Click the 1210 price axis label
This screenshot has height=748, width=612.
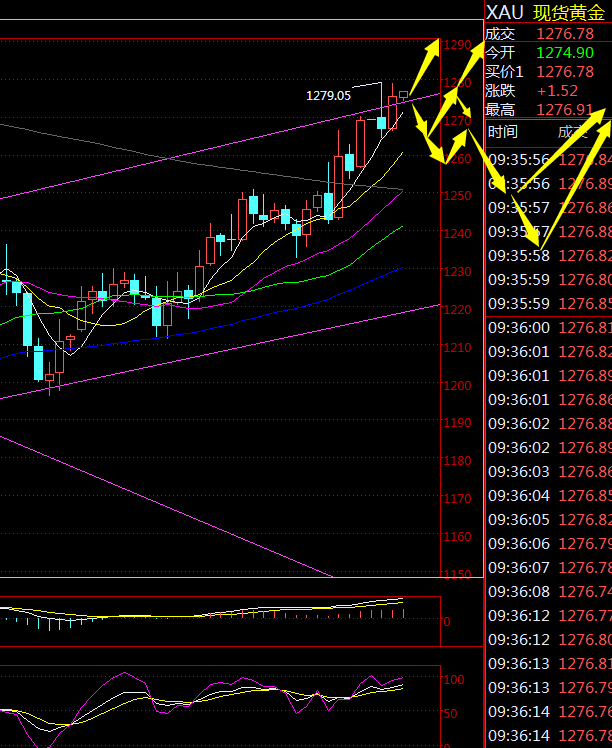click(x=457, y=347)
